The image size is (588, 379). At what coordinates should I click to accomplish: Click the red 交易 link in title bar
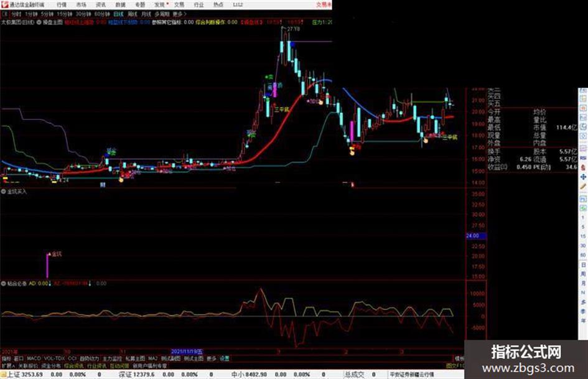pyautogui.click(x=324, y=4)
